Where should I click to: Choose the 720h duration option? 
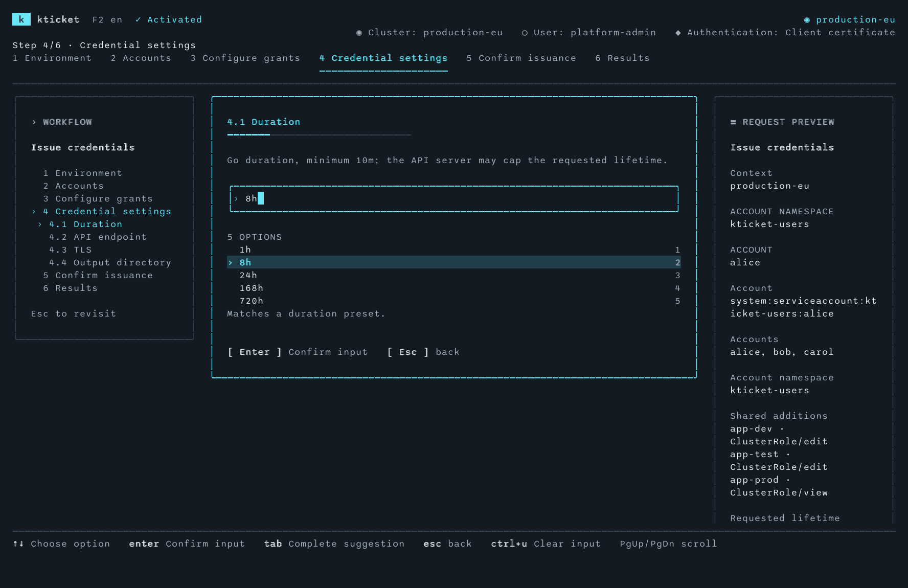454,301
